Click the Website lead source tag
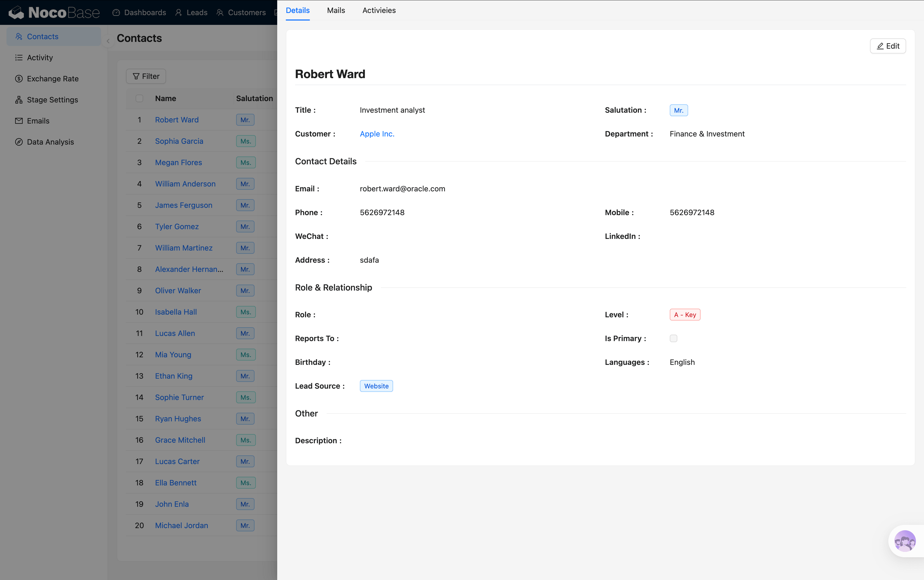 pos(376,386)
